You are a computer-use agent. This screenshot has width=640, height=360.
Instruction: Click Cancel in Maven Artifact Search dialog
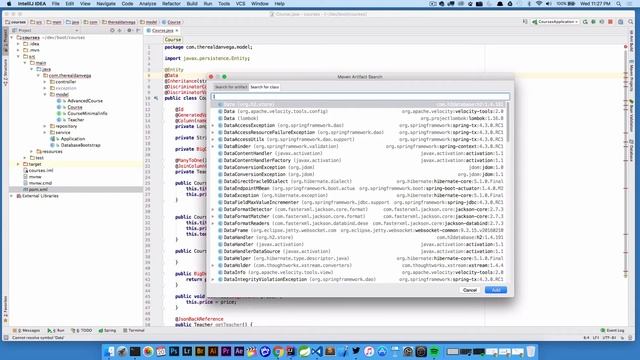tap(470, 290)
